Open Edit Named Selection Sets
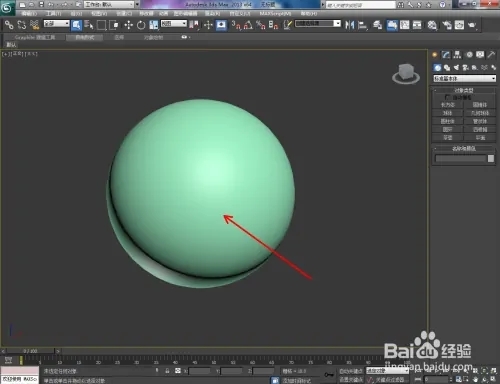500x384 pixels. coord(287,25)
